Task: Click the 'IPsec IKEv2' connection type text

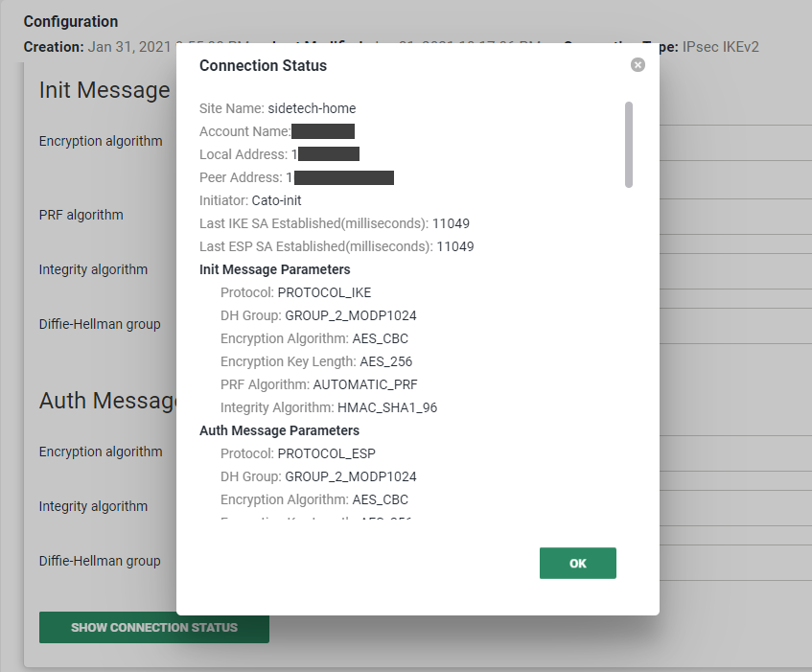Action: click(720, 47)
